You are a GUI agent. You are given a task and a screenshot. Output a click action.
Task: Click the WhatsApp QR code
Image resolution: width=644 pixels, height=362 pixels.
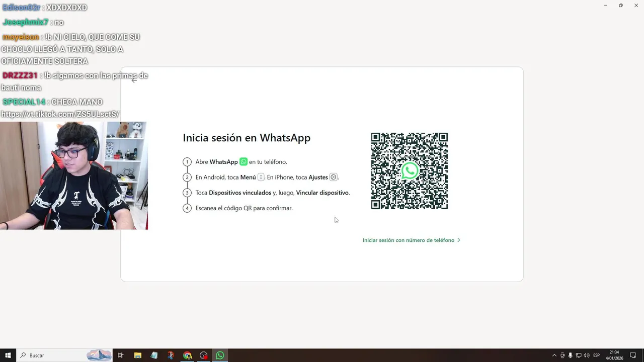pos(410,171)
